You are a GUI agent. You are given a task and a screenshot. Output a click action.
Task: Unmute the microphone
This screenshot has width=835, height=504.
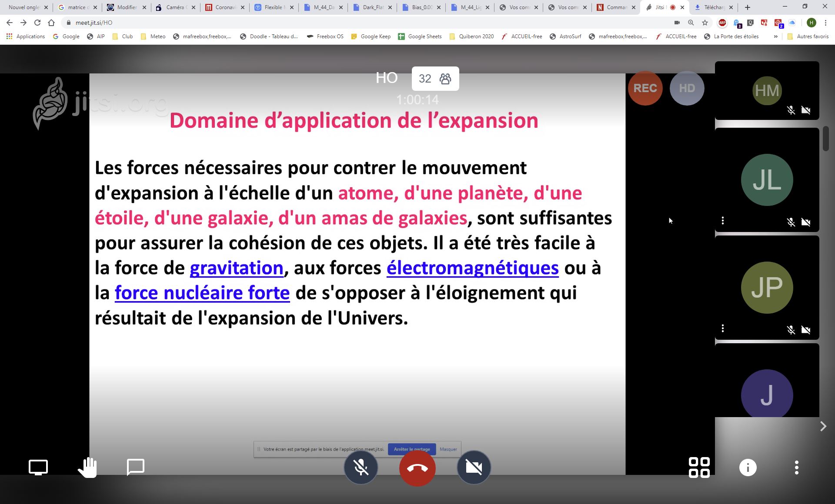click(x=361, y=468)
